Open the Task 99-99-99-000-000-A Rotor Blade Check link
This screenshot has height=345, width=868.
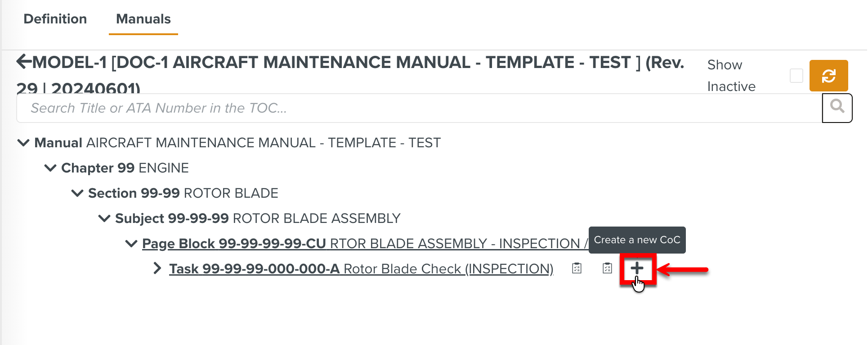click(361, 269)
